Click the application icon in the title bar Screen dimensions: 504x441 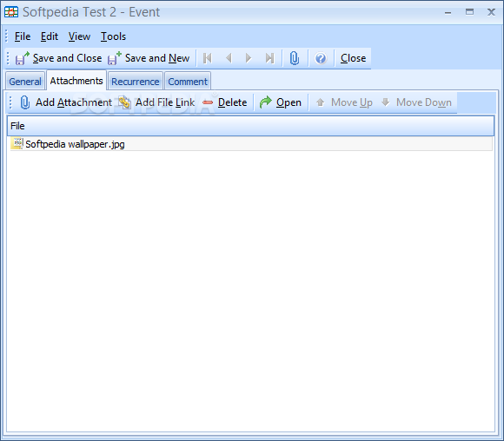(x=11, y=12)
